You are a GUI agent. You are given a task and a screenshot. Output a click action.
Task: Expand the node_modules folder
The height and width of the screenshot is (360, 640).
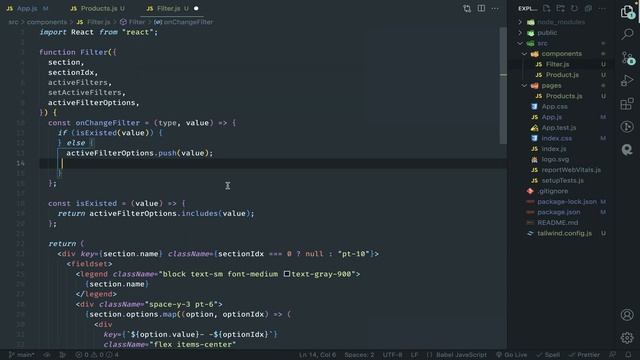(x=520, y=22)
